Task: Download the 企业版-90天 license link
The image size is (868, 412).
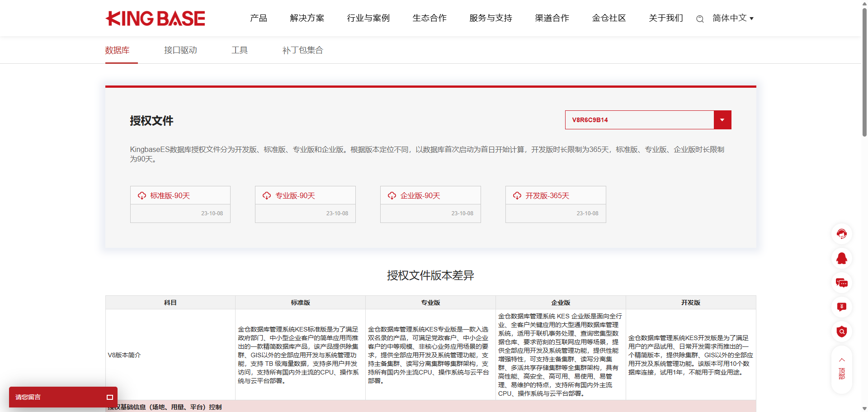Action: pyautogui.click(x=420, y=195)
